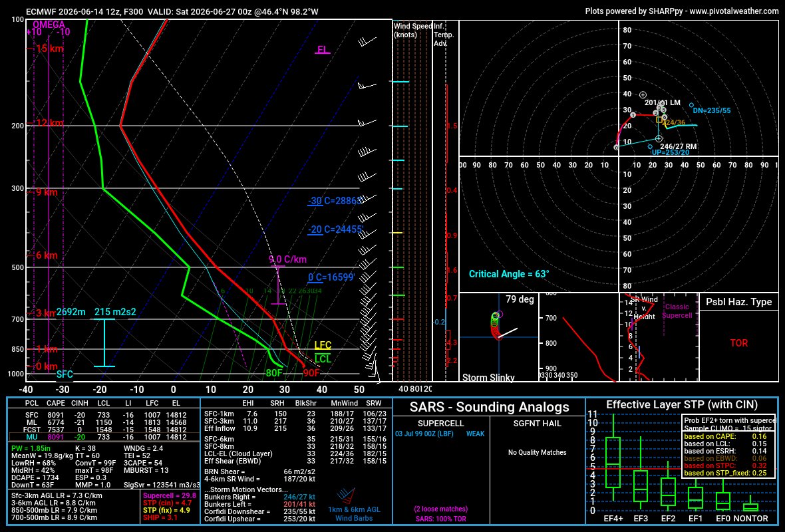The width and height of the screenshot is (785, 532).
Task: Click the SUPERCELL column header
Action: (440, 424)
